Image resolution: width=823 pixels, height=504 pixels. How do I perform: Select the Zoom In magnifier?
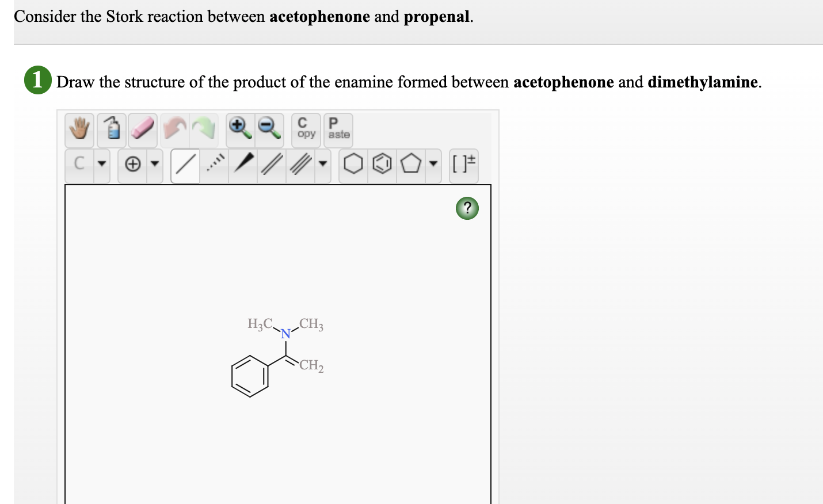[x=238, y=128]
